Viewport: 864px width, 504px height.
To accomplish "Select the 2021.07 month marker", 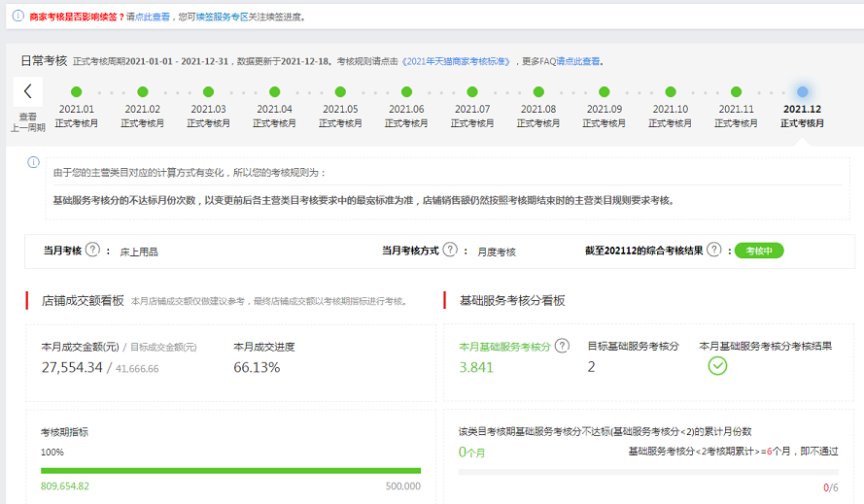I will pyautogui.click(x=472, y=92).
